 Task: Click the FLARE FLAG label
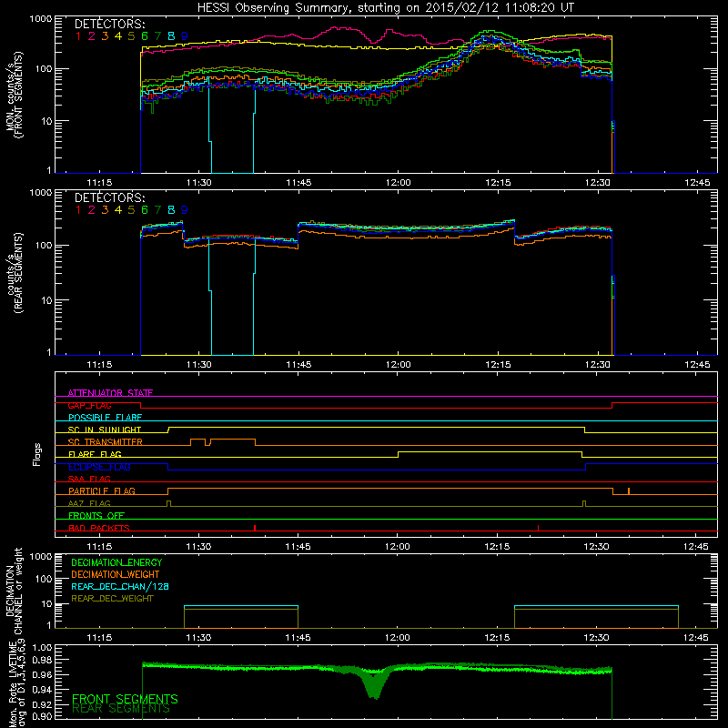(95, 454)
